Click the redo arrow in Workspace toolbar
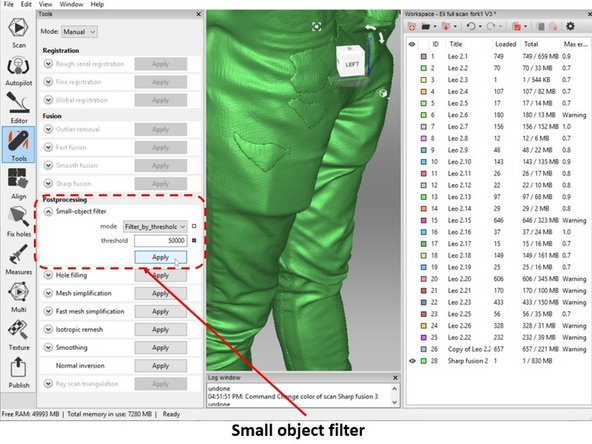592x444 pixels. pos(490,26)
